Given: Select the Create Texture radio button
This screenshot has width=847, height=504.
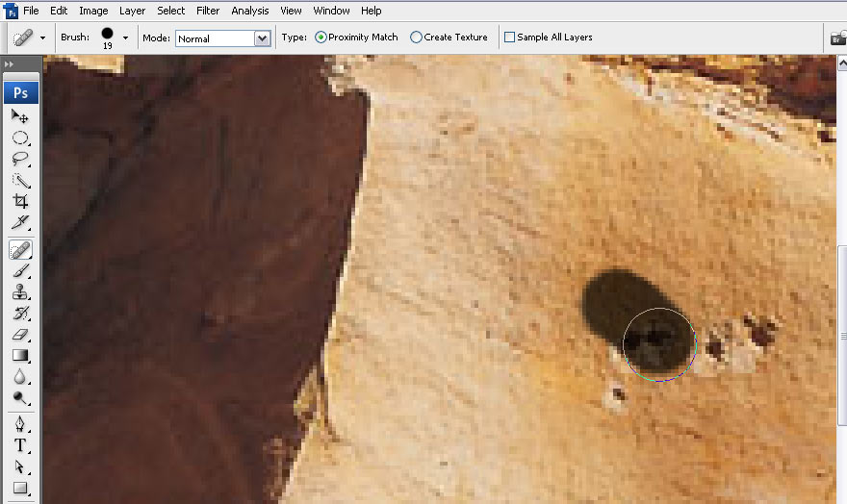Looking at the screenshot, I should click(x=416, y=38).
